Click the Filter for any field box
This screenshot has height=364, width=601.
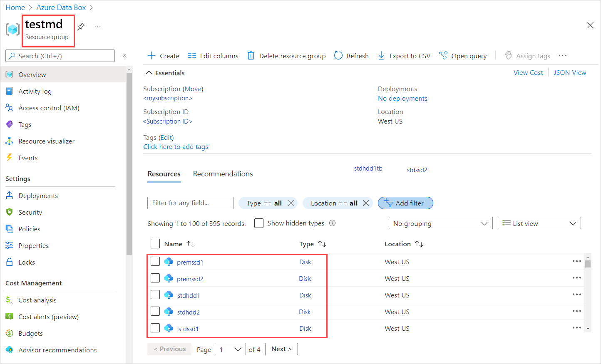pyautogui.click(x=190, y=203)
